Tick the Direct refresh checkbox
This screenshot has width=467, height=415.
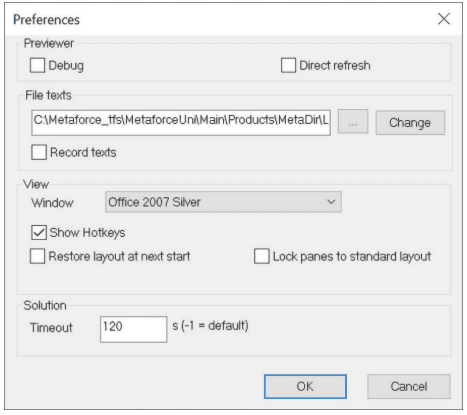[x=288, y=65]
